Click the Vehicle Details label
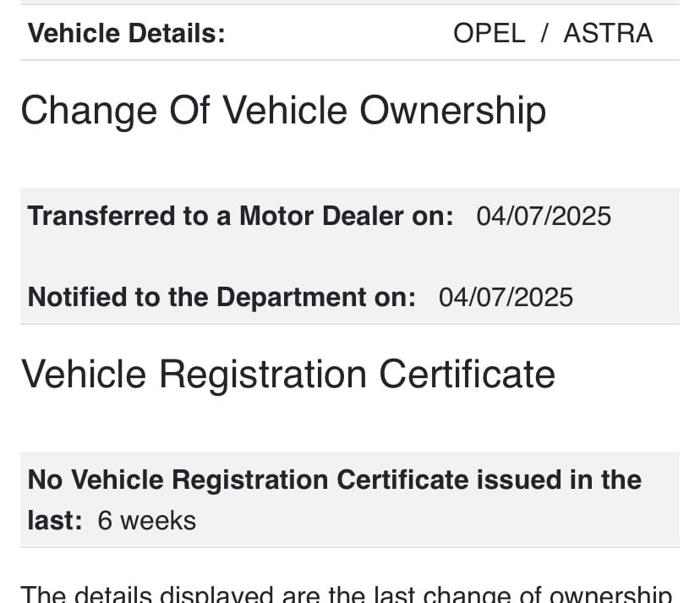This screenshot has height=603, width=700. coord(127,34)
